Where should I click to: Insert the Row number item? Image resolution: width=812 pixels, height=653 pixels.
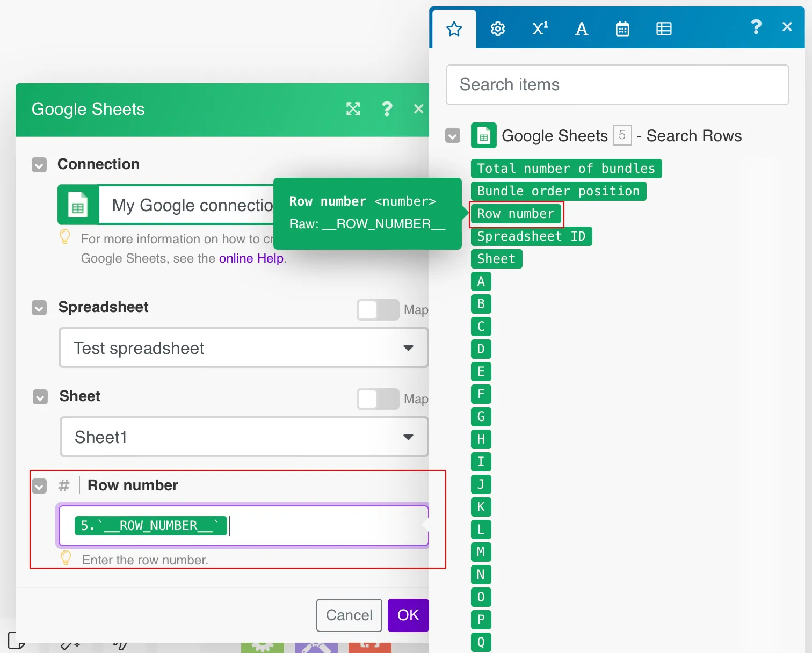point(516,214)
